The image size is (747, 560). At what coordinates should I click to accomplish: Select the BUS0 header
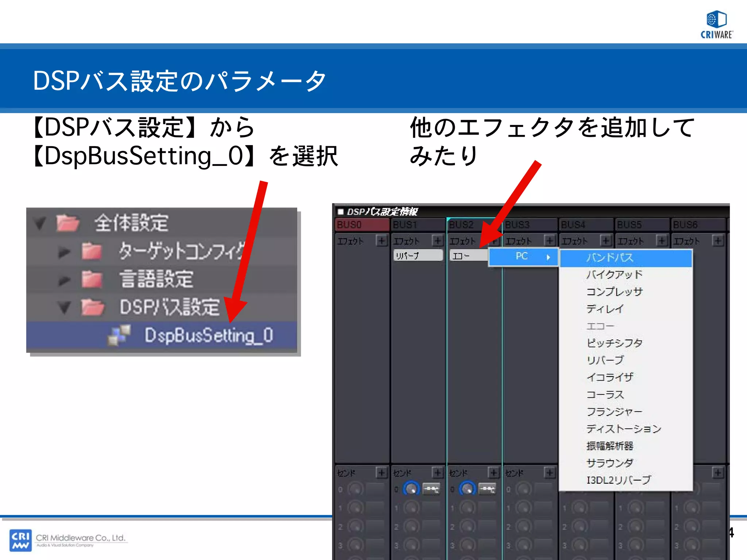[362, 225]
